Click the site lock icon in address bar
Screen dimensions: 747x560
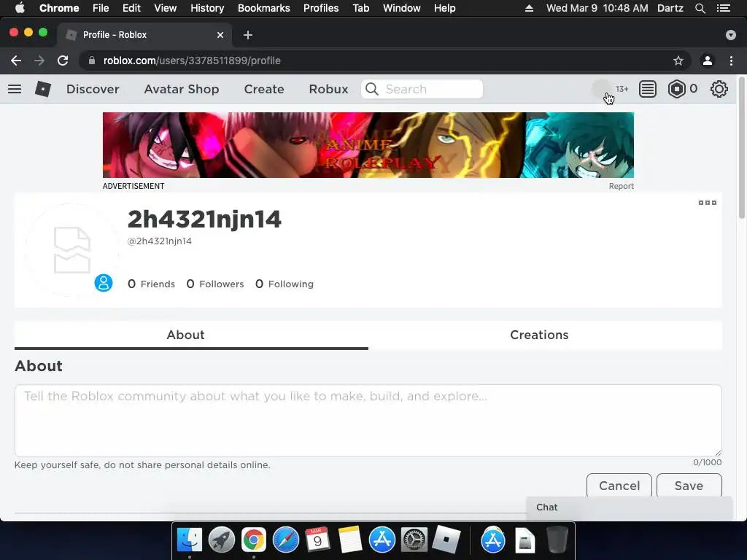coord(92,61)
